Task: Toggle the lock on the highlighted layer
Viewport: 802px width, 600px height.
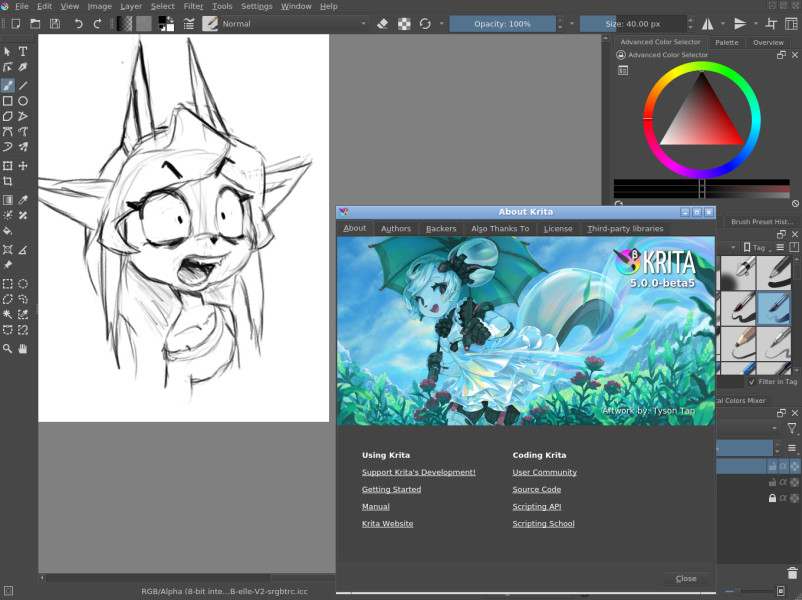Action: [x=772, y=466]
